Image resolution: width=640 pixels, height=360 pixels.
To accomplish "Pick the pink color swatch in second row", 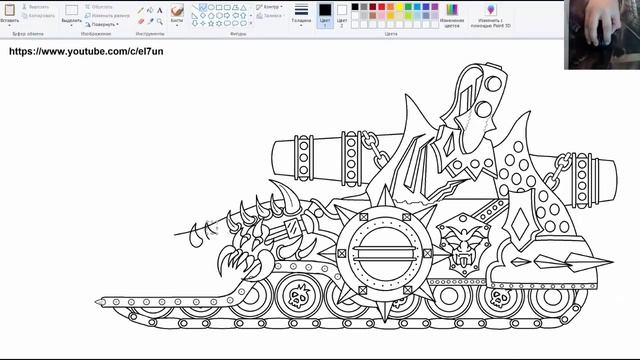I will point(382,16).
